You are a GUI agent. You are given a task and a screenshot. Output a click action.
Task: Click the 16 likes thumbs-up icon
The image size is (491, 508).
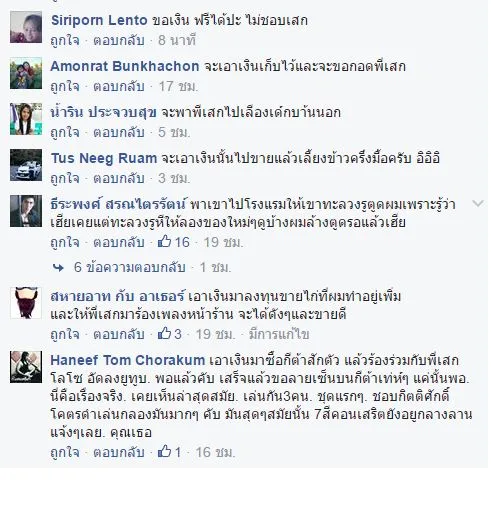pyautogui.click(x=164, y=241)
